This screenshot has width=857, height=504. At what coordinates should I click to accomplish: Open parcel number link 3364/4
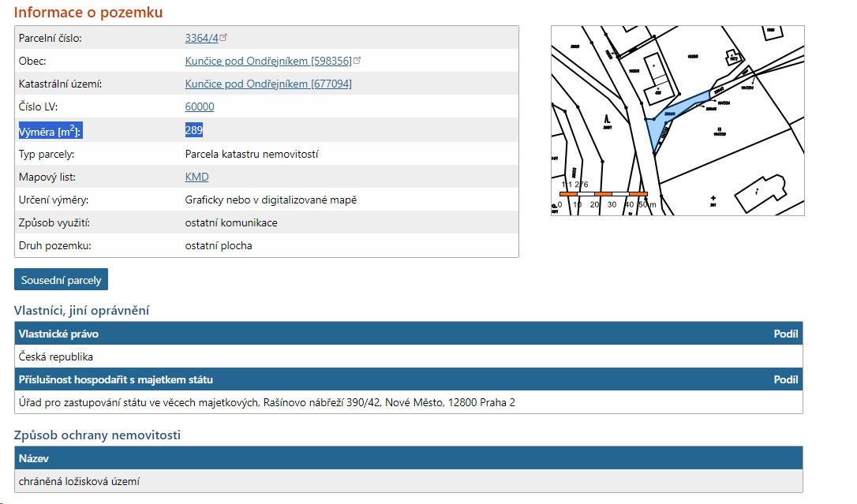click(x=201, y=38)
